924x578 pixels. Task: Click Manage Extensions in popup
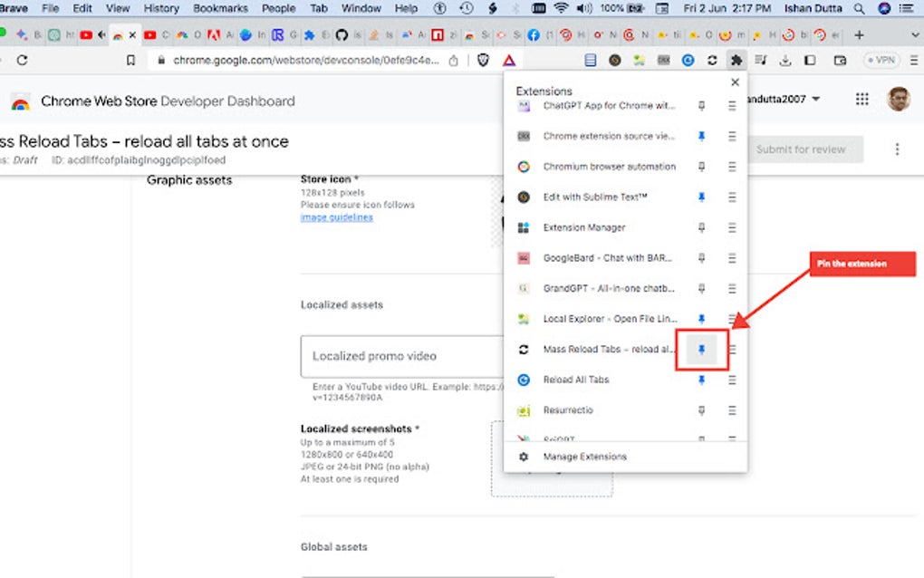pos(584,457)
